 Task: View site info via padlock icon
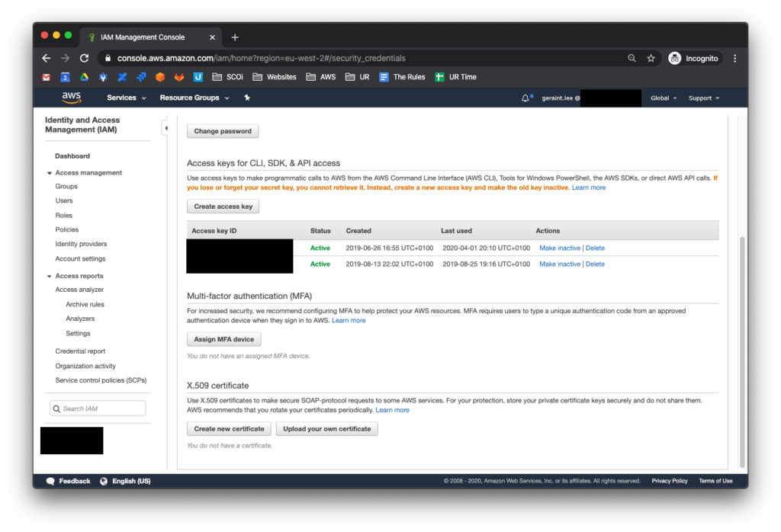tap(108, 58)
